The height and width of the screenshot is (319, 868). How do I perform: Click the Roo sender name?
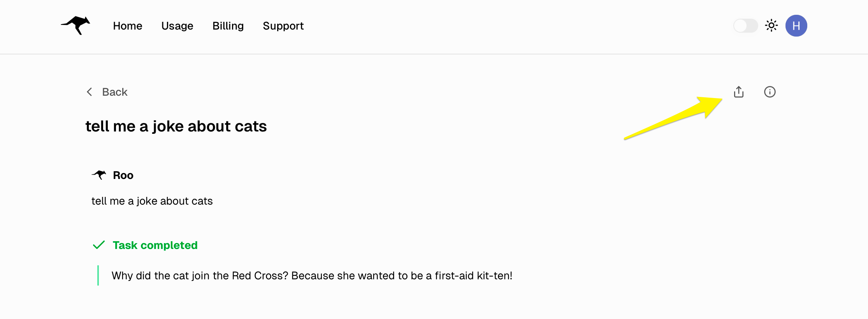pos(123,175)
